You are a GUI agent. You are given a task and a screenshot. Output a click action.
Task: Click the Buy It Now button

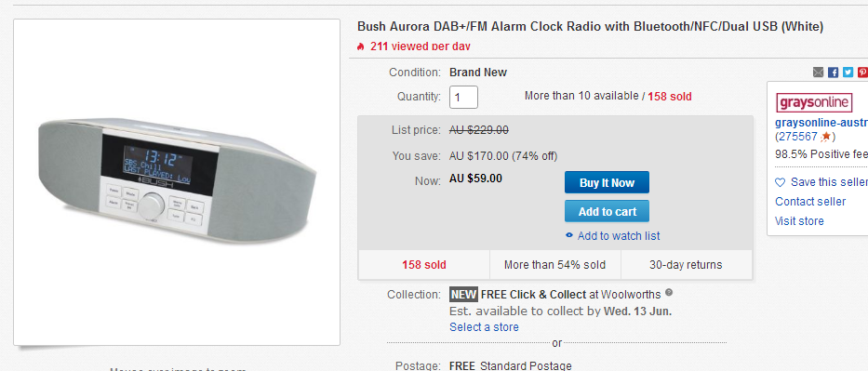pos(607,182)
